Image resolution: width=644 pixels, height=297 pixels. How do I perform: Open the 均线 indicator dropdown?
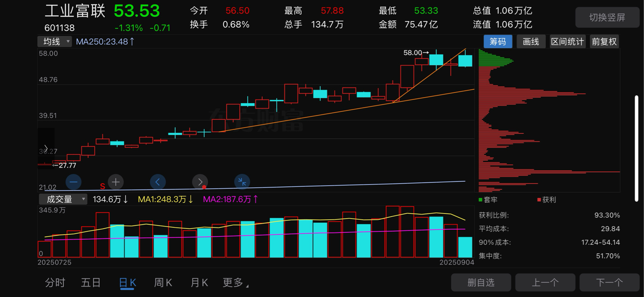coord(55,41)
